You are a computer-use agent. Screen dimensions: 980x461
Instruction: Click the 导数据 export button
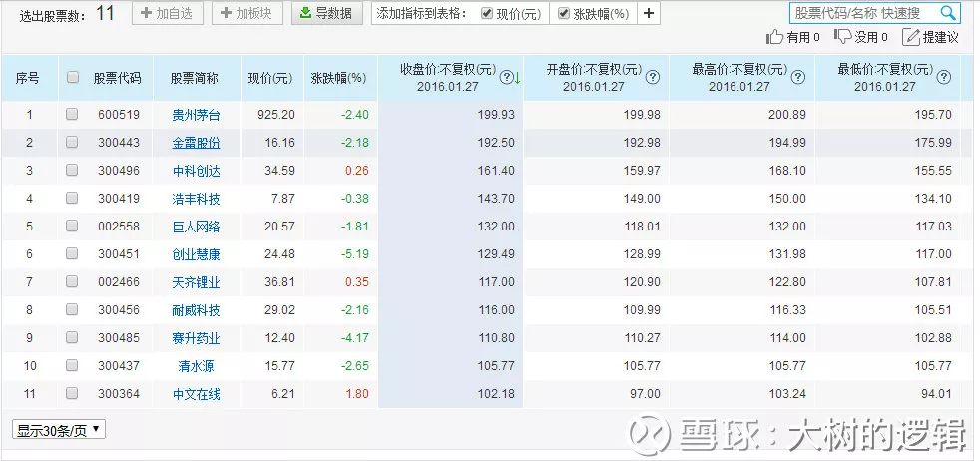click(327, 13)
